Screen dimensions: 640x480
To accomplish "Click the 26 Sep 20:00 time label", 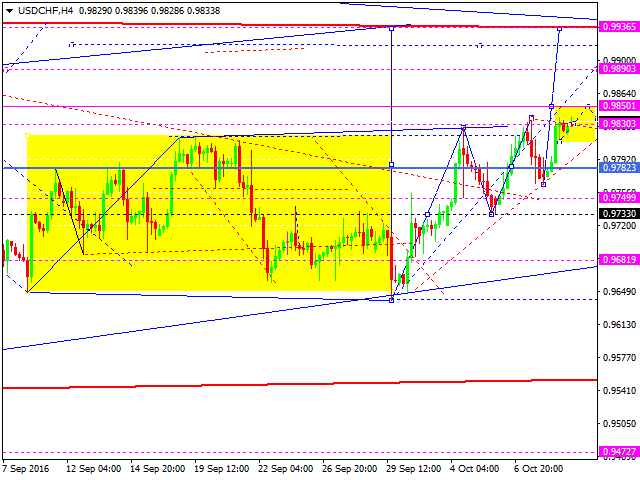I will click(x=350, y=469).
